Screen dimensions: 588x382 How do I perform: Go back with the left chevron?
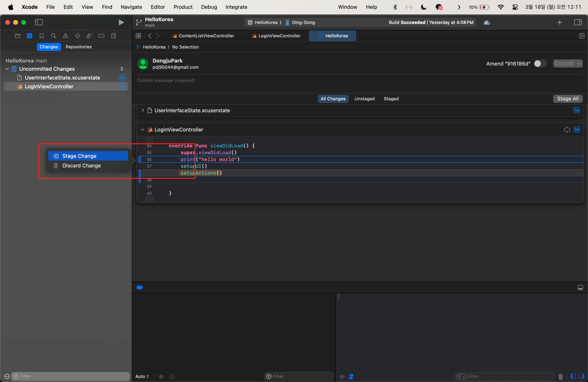pos(150,36)
